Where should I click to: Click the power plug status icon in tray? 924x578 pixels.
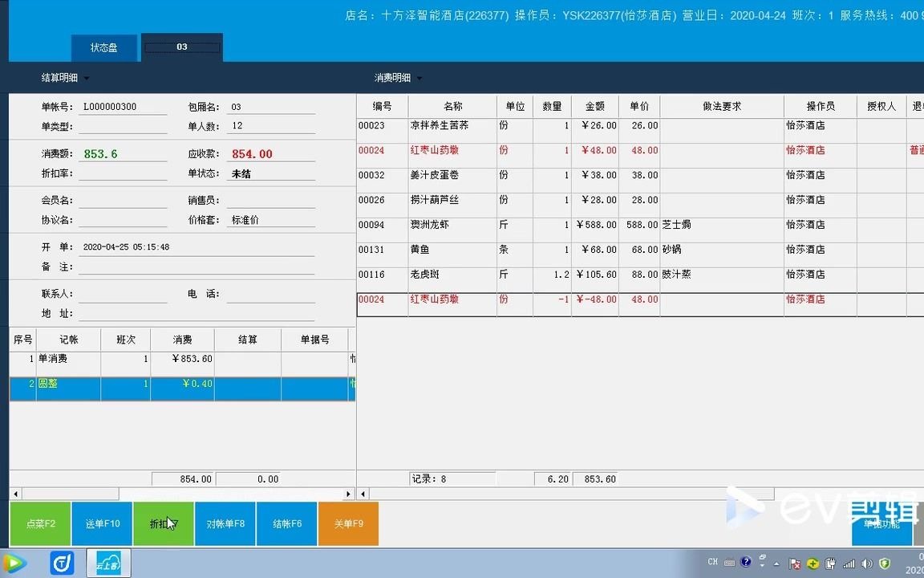(831, 563)
